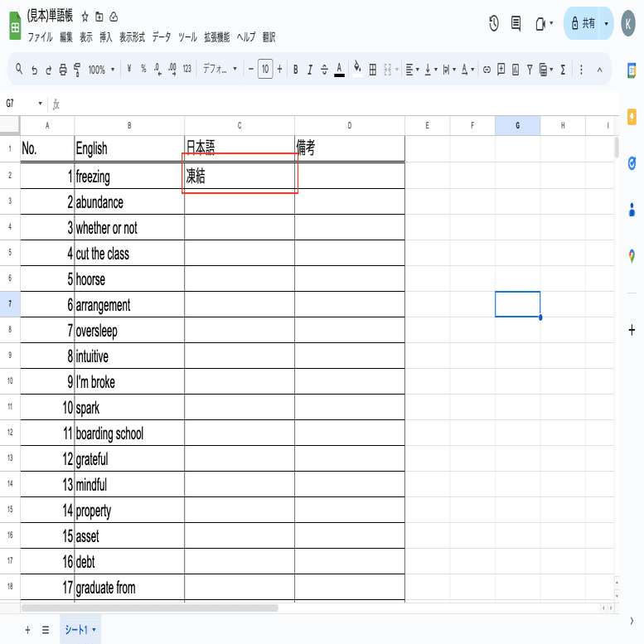This screenshot has width=644, height=644.
Task: Open the comments history icon
Action: coord(516,23)
